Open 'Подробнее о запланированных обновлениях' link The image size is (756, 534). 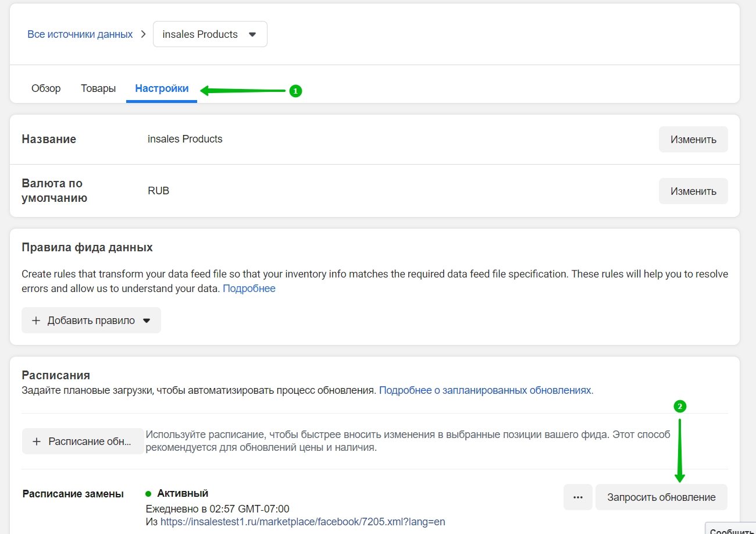(486, 390)
